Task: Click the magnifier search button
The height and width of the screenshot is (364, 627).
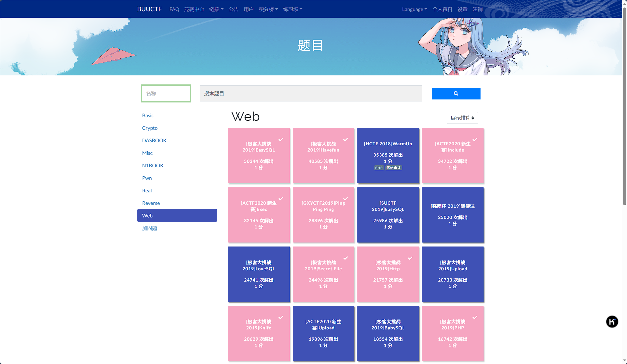Action: pyautogui.click(x=456, y=93)
